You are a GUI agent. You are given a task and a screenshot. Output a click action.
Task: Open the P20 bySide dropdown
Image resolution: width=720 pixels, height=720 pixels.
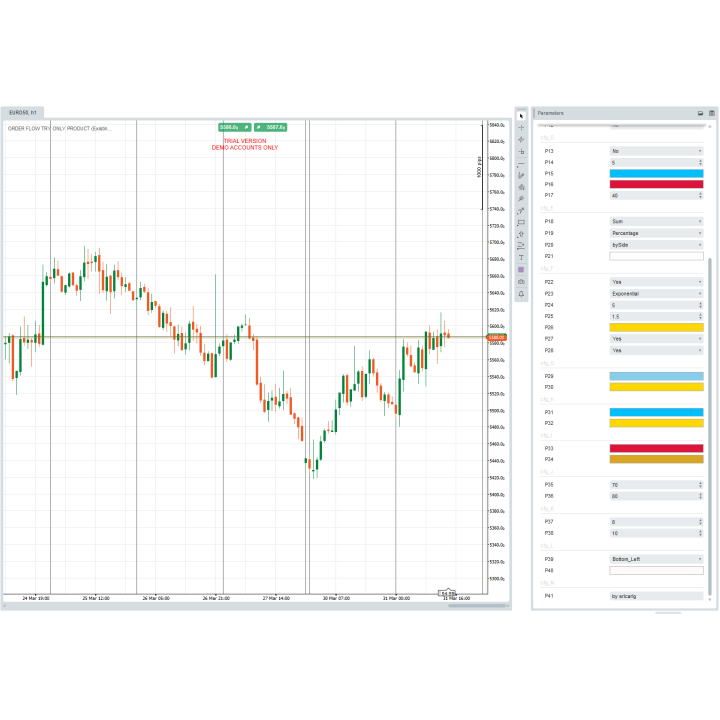[x=657, y=245]
